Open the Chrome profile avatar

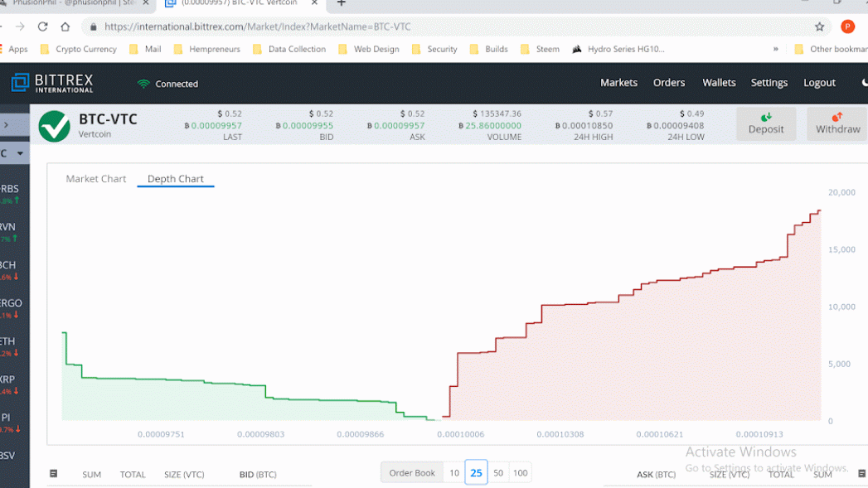coord(847,27)
